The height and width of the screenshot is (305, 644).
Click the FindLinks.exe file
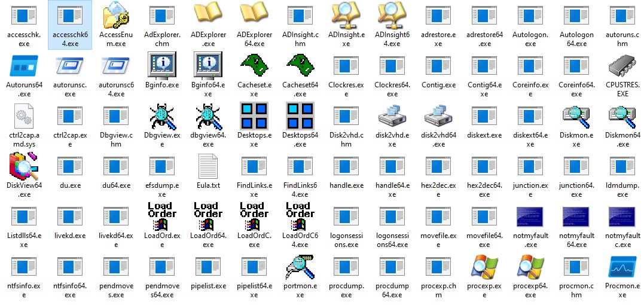pyautogui.click(x=254, y=176)
